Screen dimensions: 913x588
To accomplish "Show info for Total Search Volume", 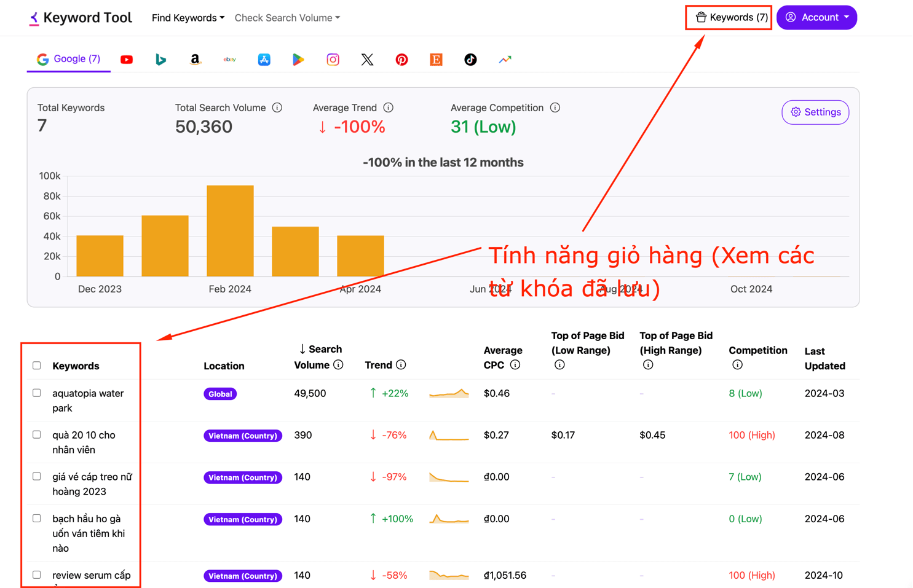I will click(x=277, y=108).
